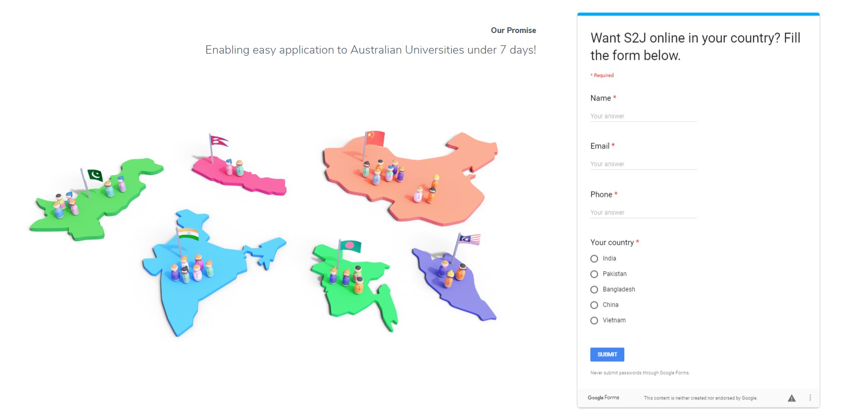
Task: Choose China as your country
Action: point(594,305)
